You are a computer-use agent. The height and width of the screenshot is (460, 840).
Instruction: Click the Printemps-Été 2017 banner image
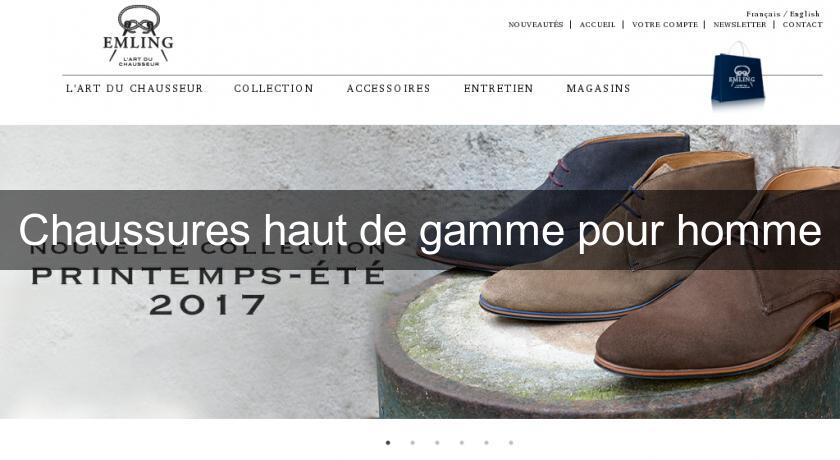click(420, 272)
